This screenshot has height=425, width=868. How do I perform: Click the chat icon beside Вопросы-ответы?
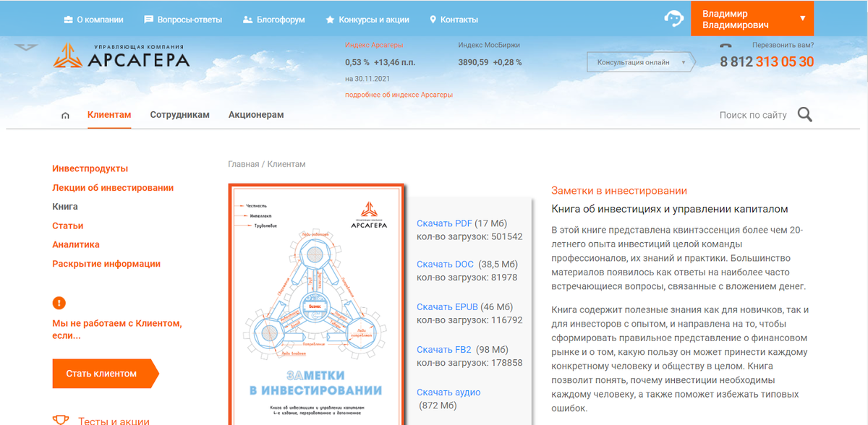click(149, 20)
